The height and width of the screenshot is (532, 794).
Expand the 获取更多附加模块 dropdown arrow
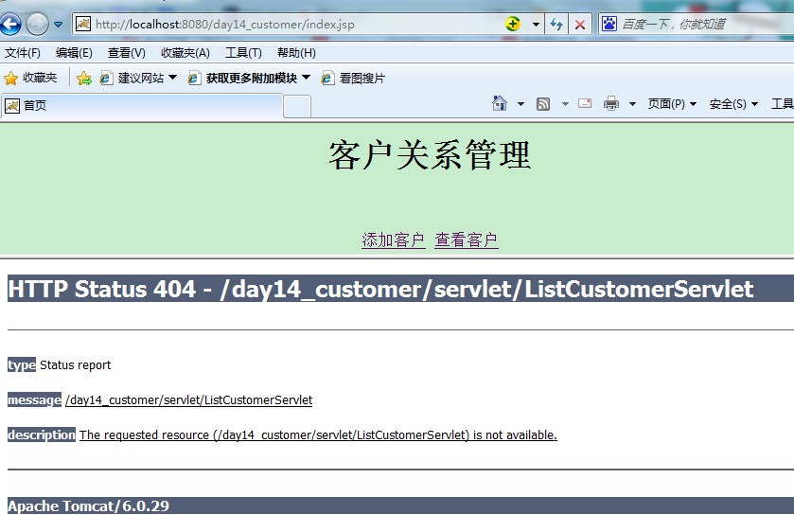click(306, 78)
